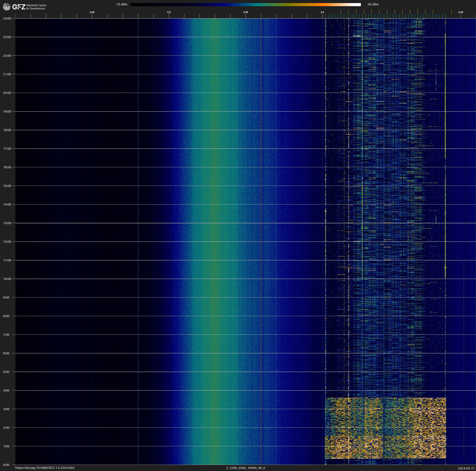The width and height of the screenshot is (476, 471).
Task: Click the 4:00 time axis label
Action: [6, 390]
